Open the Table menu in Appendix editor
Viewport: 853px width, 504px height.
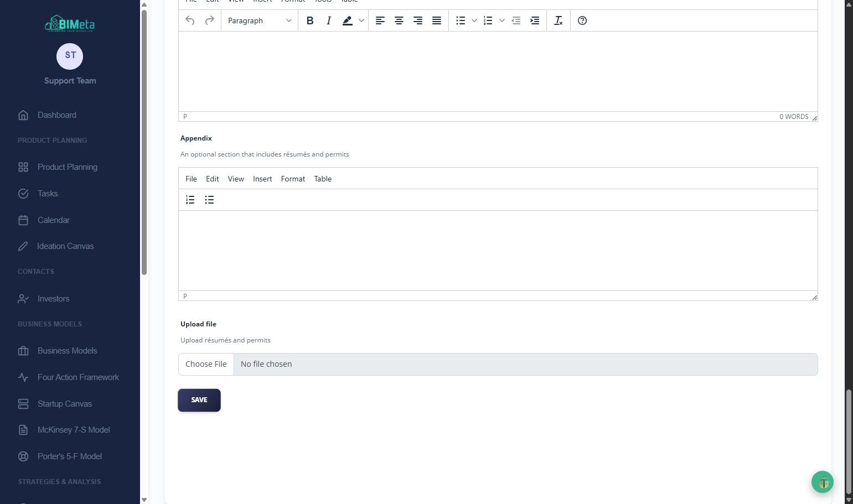click(323, 179)
